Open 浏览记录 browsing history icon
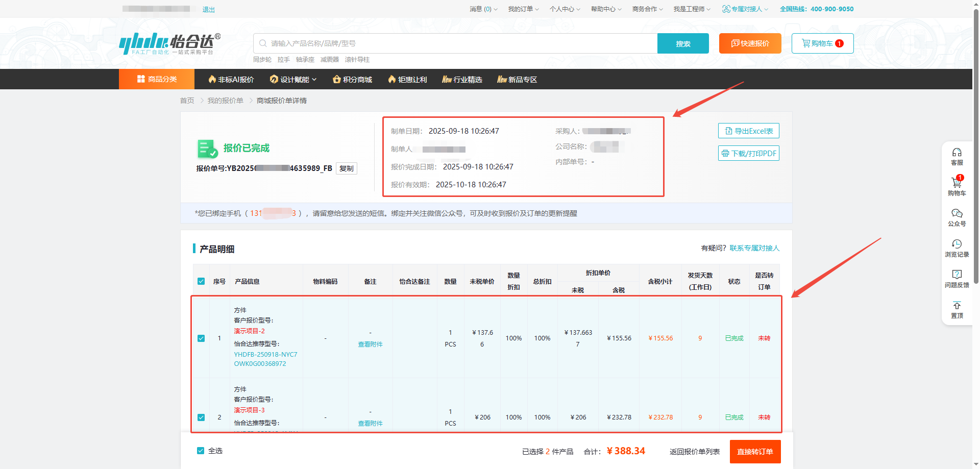Screen dimensions: 980x469 pos(957,245)
